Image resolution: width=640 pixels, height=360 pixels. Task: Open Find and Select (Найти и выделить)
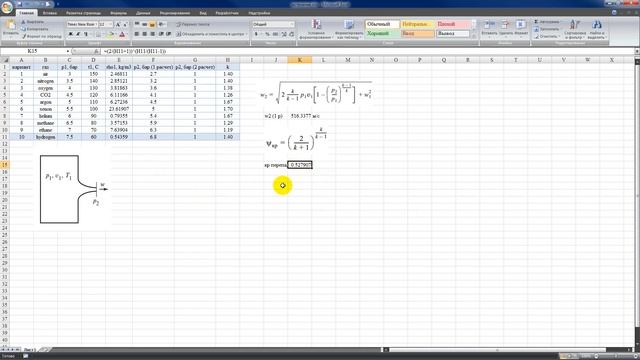click(596, 29)
